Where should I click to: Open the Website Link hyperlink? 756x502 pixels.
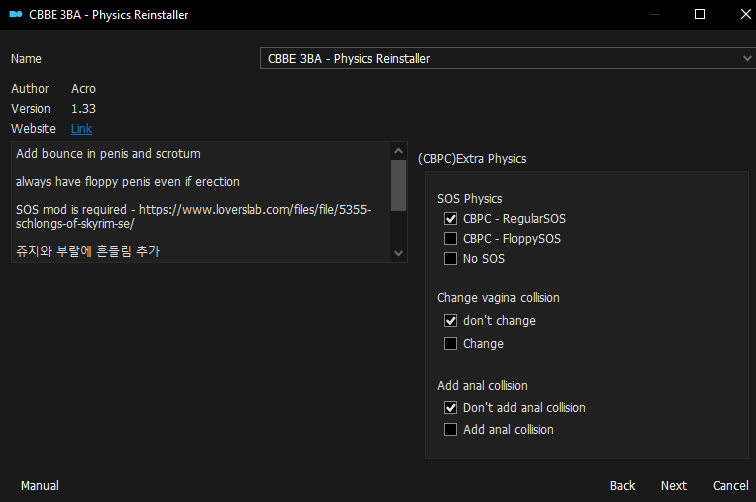(81, 129)
